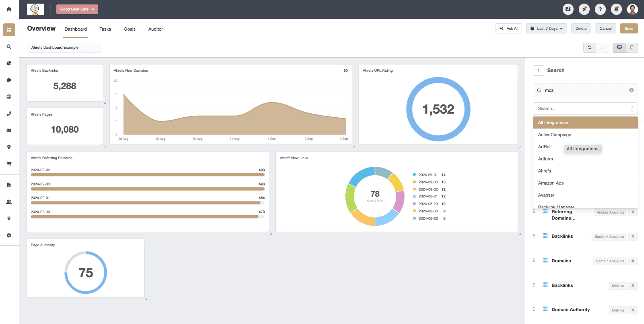This screenshot has width=644, height=324.
Task: Open the shopping cart sidebar icon
Action: [x=9, y=164]
